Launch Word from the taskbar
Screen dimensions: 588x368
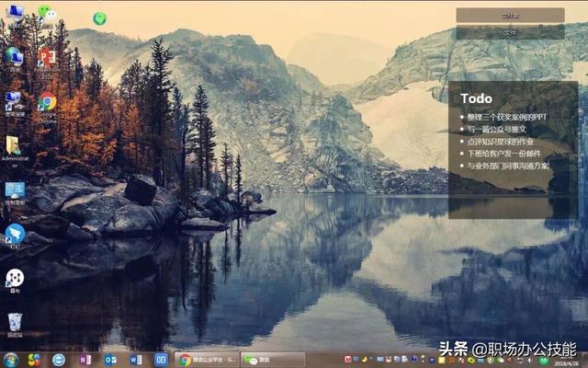135,360
